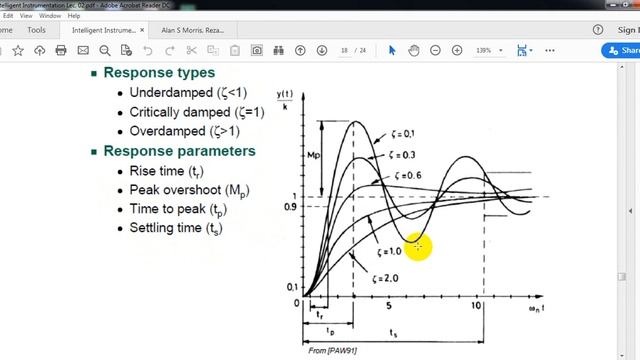Open the find text magnifier
This screenshot has height=360, width=640.
click(105, 51)
